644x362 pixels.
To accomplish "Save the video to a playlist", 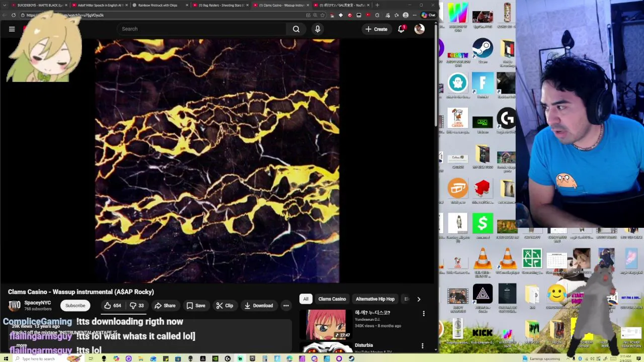I will coord(196,305).
